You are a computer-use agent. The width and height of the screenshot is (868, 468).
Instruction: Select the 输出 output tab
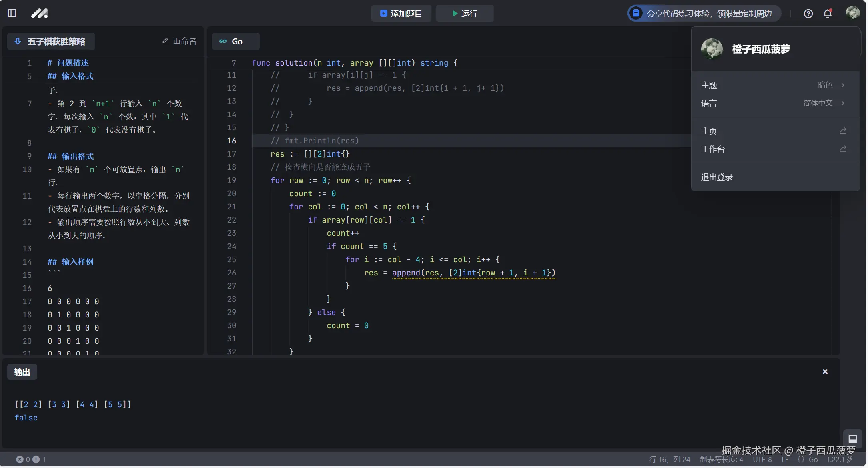[22, 372]
